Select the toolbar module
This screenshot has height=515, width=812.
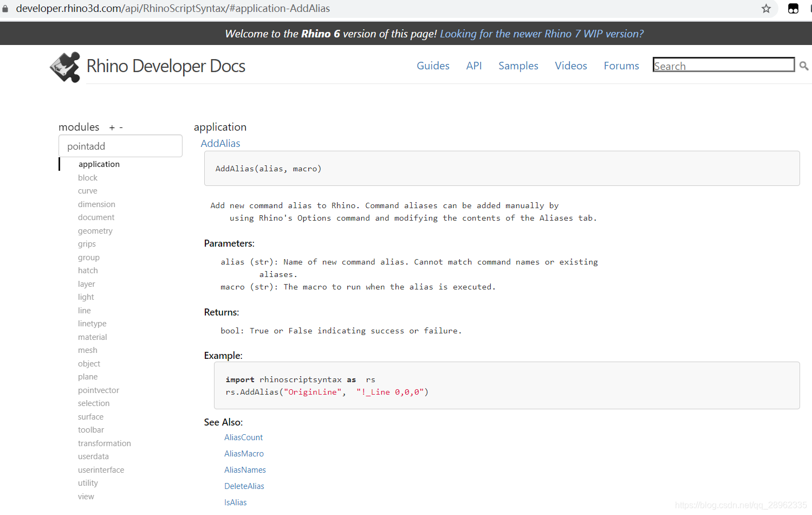click(91, 430)
